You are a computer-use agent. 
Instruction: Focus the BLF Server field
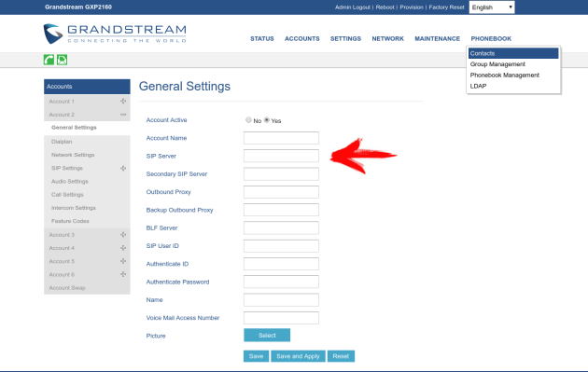281,227
